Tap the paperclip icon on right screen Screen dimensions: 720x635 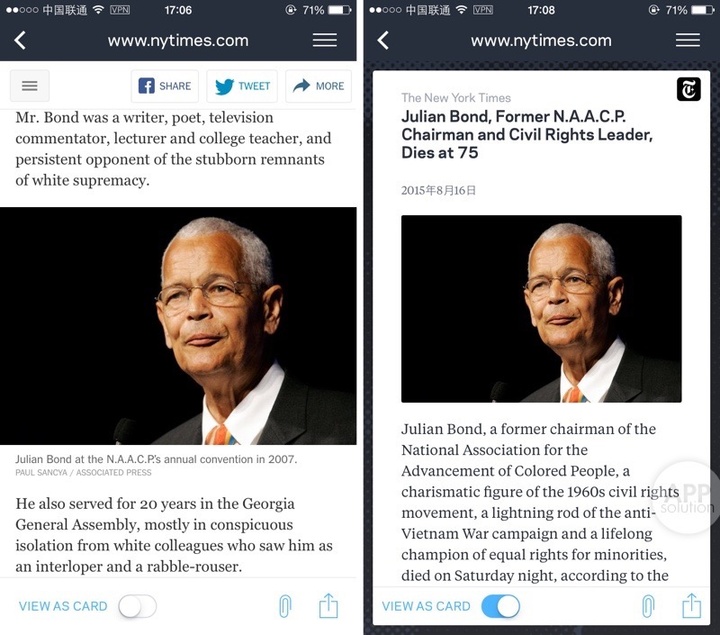point(648,606)
